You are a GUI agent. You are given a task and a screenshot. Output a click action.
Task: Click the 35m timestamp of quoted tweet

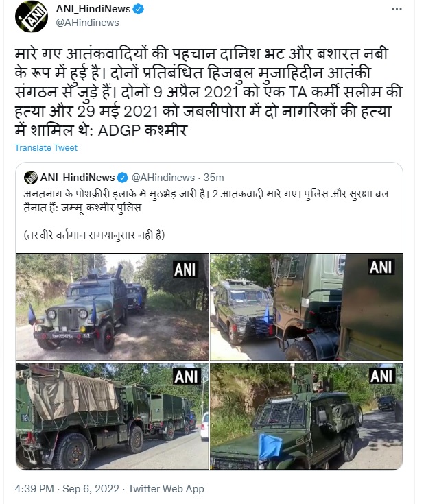(213, 178)
